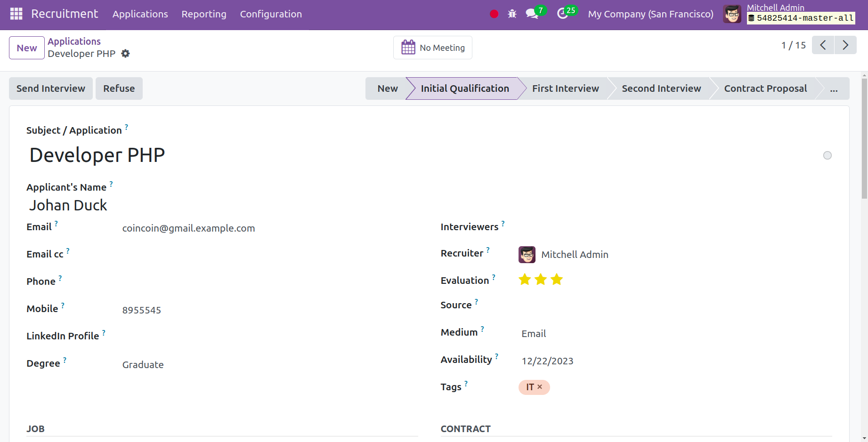The image size is (868, 442).
Task: Show help tooltip next to Medium label
Action: [x=482, y=329]
